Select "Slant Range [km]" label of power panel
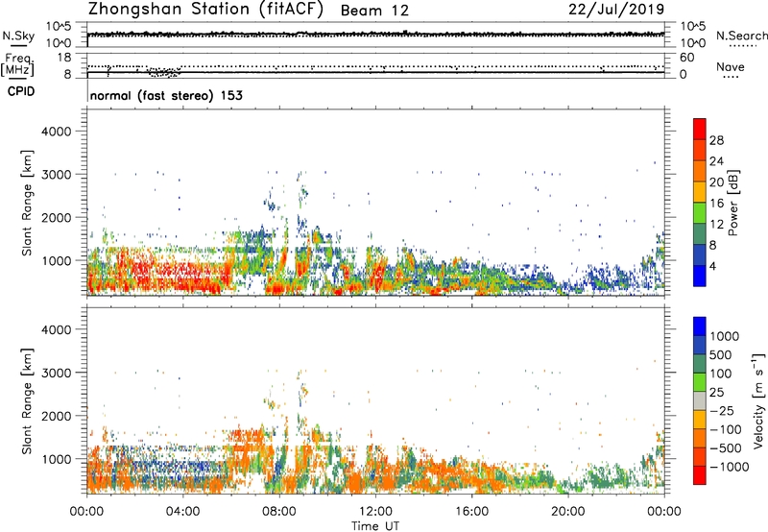The height and width of the screenshot is (532, 768). coord(27,203)
